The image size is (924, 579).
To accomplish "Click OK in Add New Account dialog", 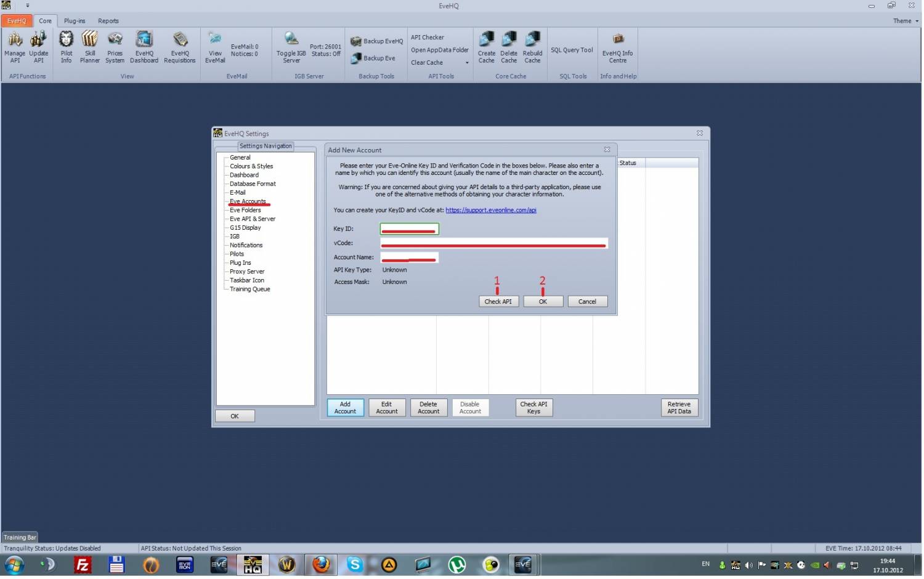I will (543, 301).
